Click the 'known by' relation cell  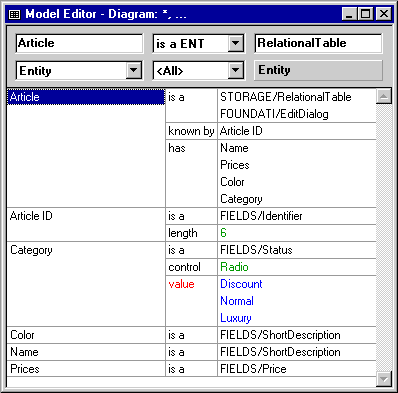click(191, 131)
